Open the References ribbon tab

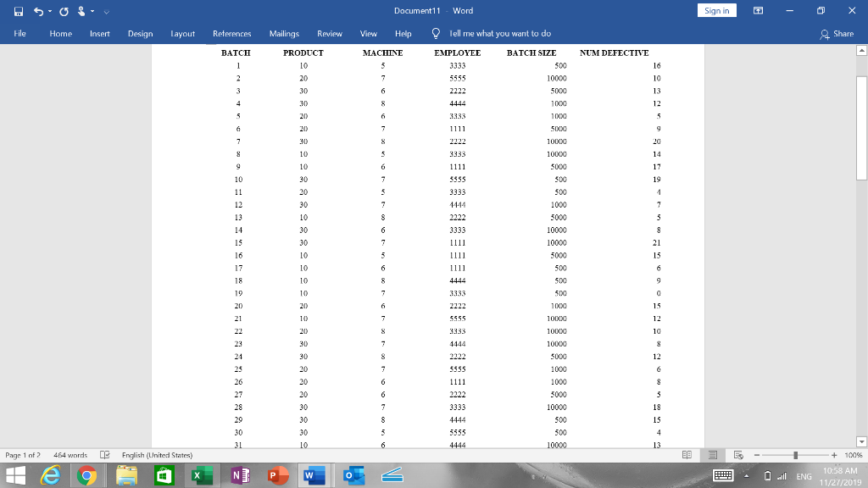[x=232, y=33]
